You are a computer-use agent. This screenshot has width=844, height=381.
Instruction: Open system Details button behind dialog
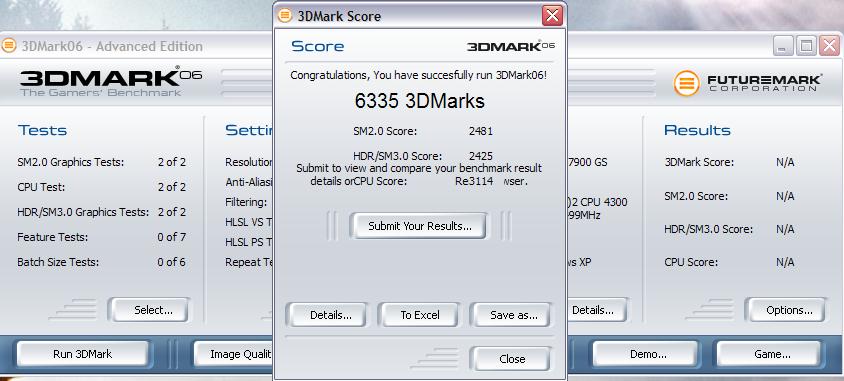(596, 310)
